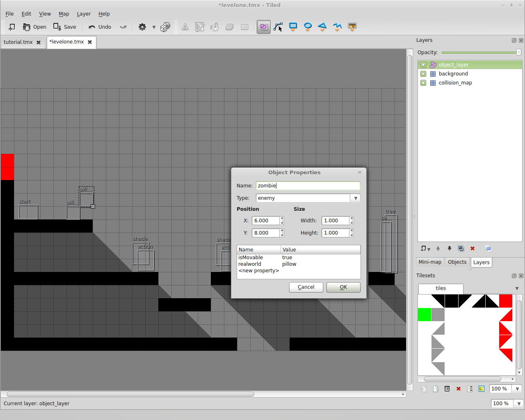Select the Bucket Fill tool
Image resolution: width=525 pixels, height=420 pixels.
(x=215, y=27)
